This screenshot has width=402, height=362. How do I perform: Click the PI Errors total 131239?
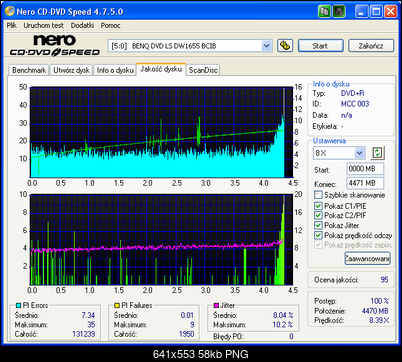(x=84, y=334)
